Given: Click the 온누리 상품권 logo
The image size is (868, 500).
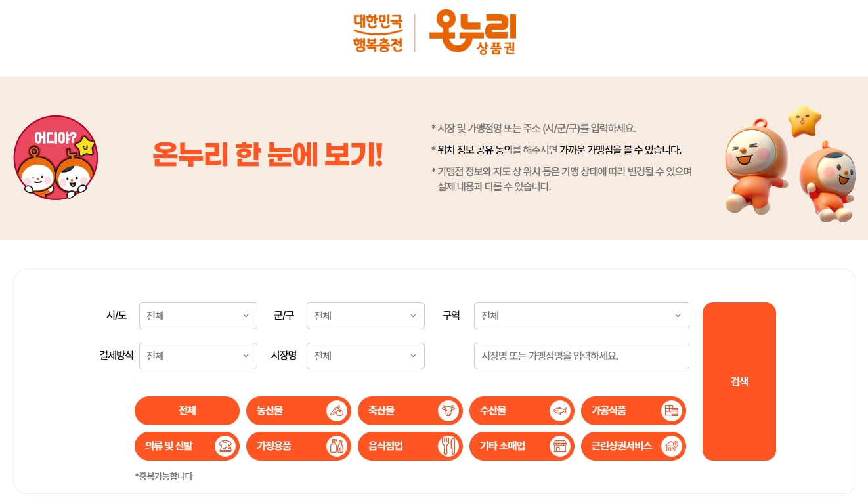Looking at the screenshot, I should pyautogui.click(x=473, y=32).
